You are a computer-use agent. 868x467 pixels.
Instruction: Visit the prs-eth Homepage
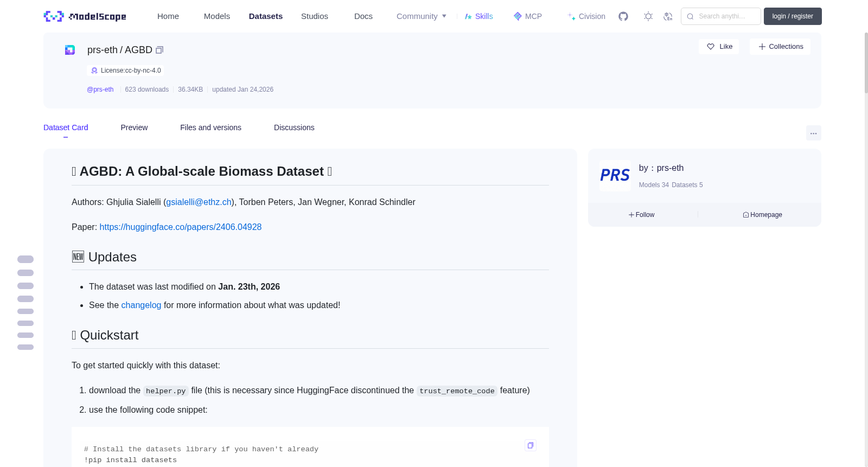(762, 215)
